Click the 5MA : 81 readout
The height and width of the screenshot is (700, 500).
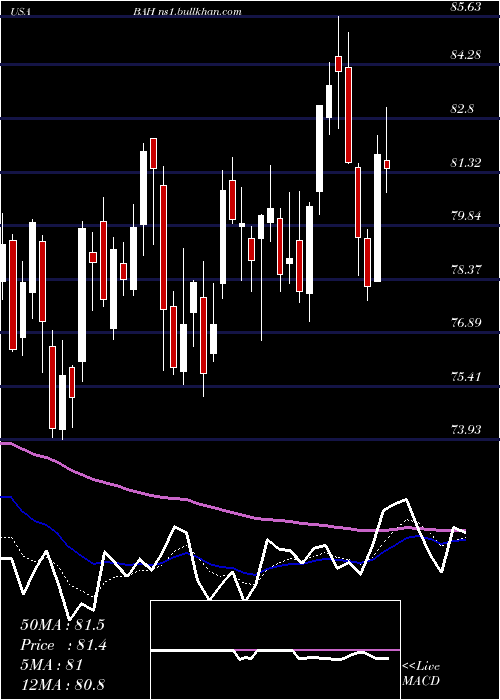pos(52,665)
